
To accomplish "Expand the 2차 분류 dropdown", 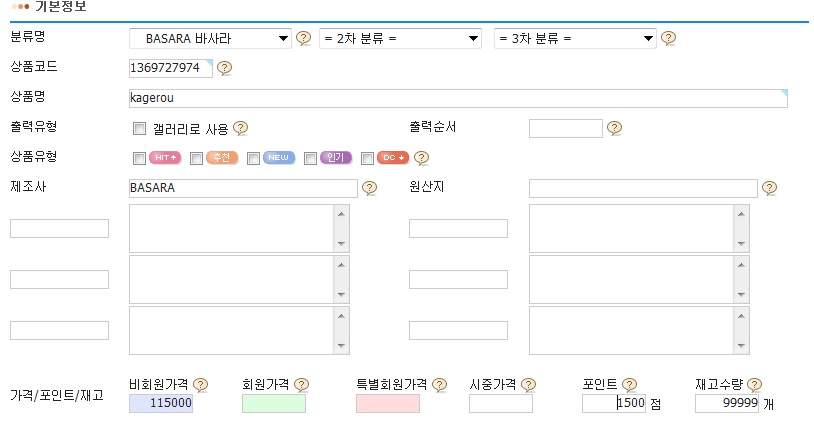I will point(400,39).
